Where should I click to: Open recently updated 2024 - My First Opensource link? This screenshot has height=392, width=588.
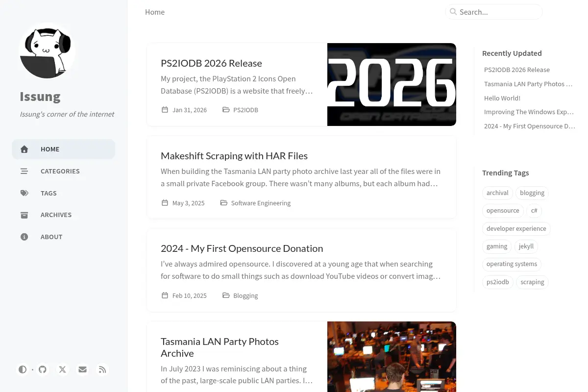[530, 126]
